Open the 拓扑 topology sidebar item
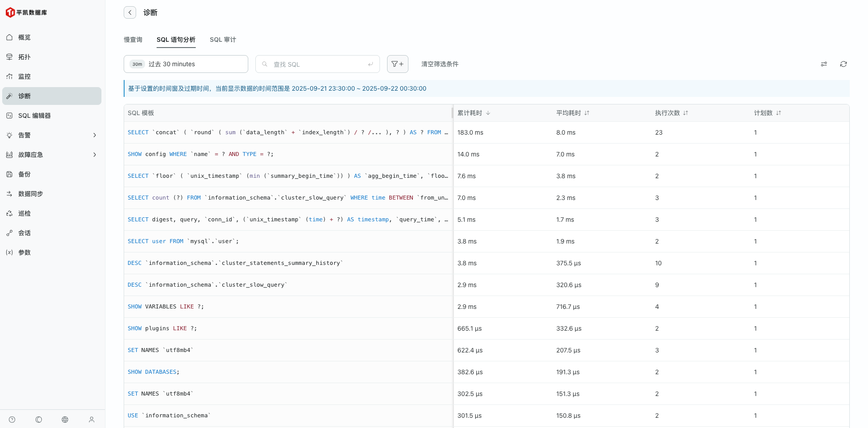 tap(24, 57)
